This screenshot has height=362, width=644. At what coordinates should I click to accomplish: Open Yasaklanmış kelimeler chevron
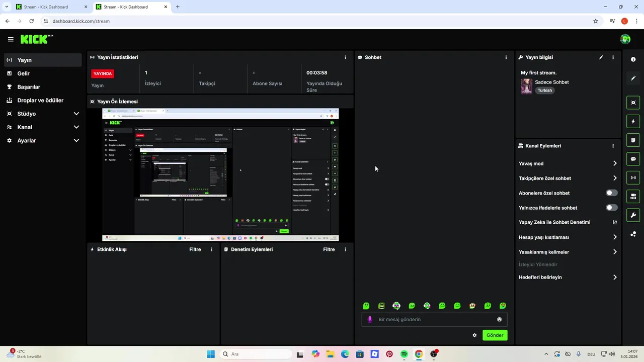615,252
